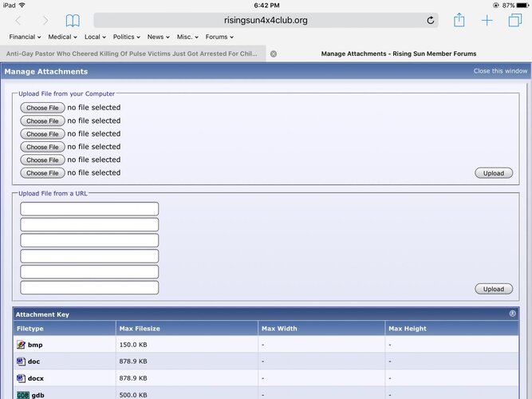532x399 pixels.
Task: Open the Financial bookmarks dropdown
Action: pyautogui.click(x=25, y=37)
